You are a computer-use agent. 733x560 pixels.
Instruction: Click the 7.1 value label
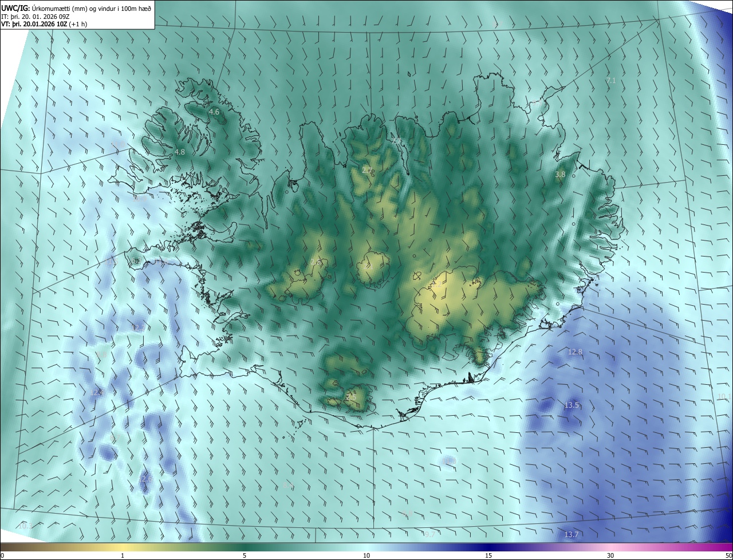tap(610, 81)
